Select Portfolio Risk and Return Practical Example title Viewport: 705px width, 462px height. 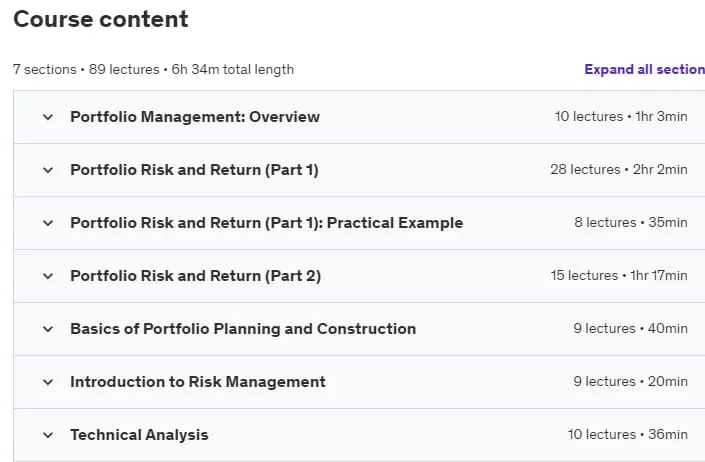click(267, 223)
